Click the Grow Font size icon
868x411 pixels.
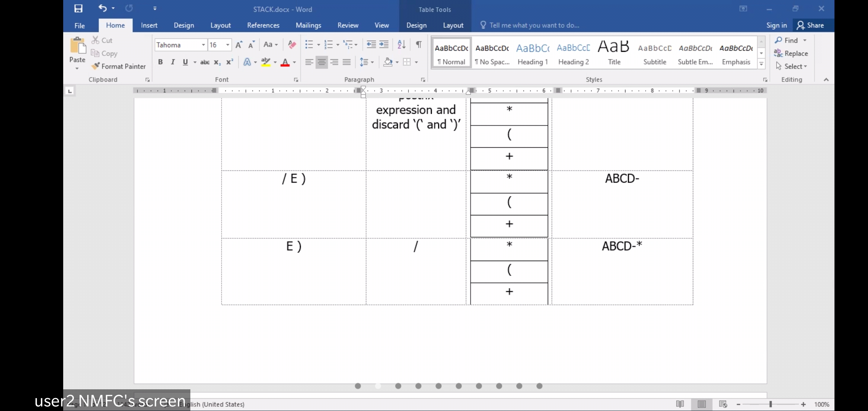click(239, 45)
